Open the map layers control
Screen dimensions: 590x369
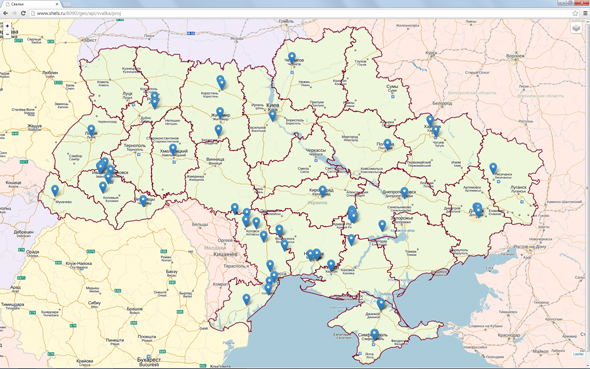click(x=576, y=28)
